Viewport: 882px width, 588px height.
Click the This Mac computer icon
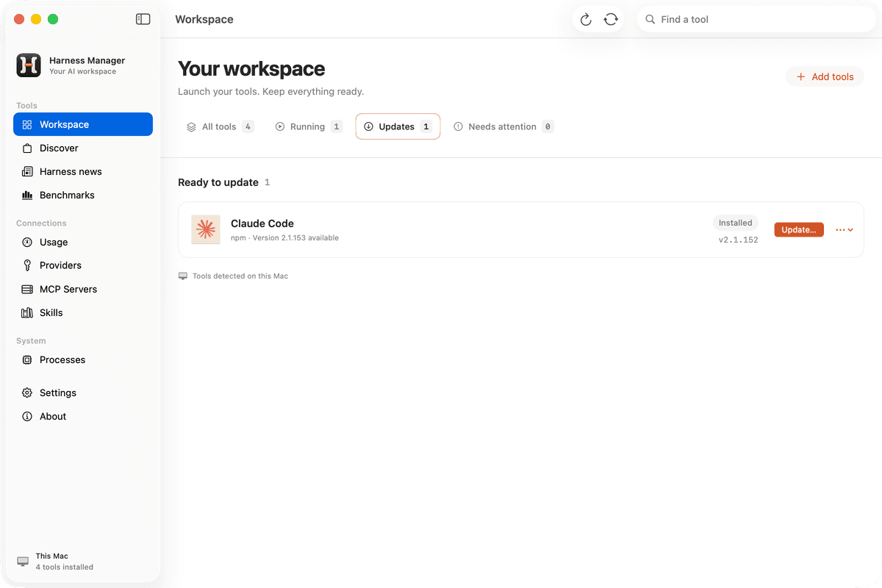point(23,562)
